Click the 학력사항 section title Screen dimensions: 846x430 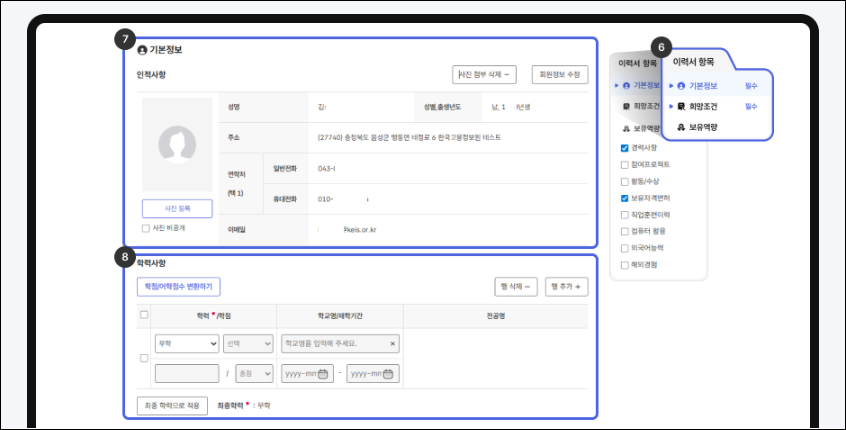pyautogui.click(x=151, y=263)
